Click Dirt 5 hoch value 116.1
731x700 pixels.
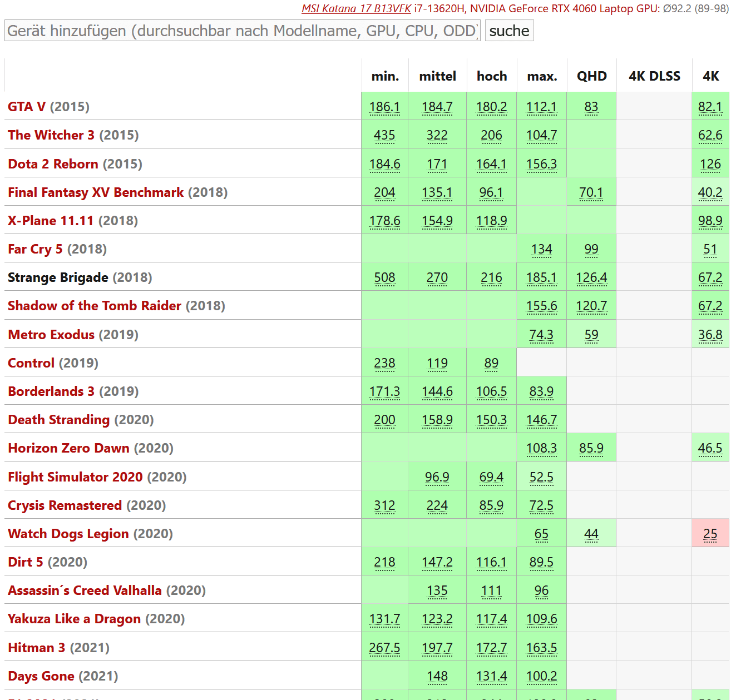point(492,562)
